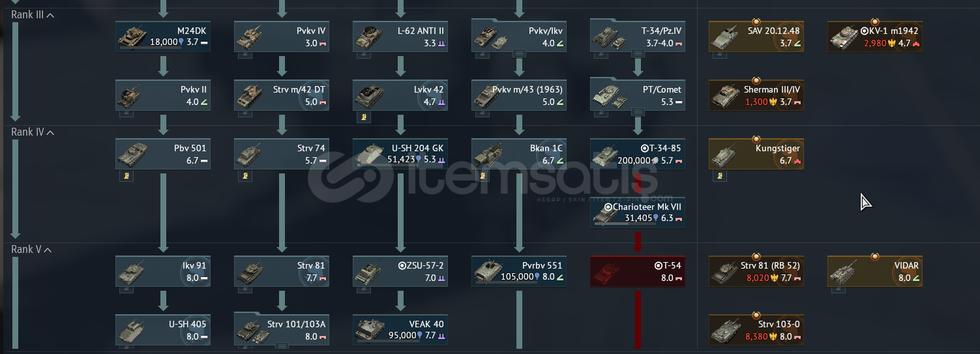Select the VEAK 40 anti-air vehicle
Screen dimensions: 980x354
point(400,330)
